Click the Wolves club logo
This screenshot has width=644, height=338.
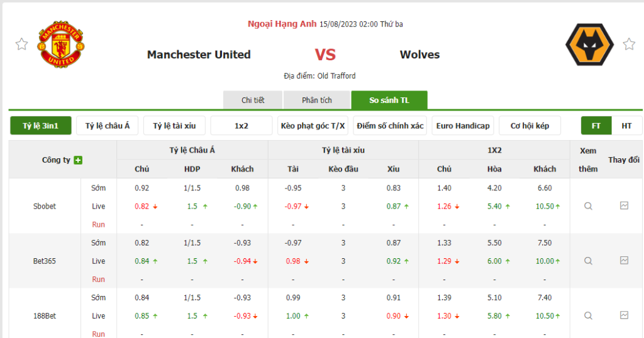[589, 45]
